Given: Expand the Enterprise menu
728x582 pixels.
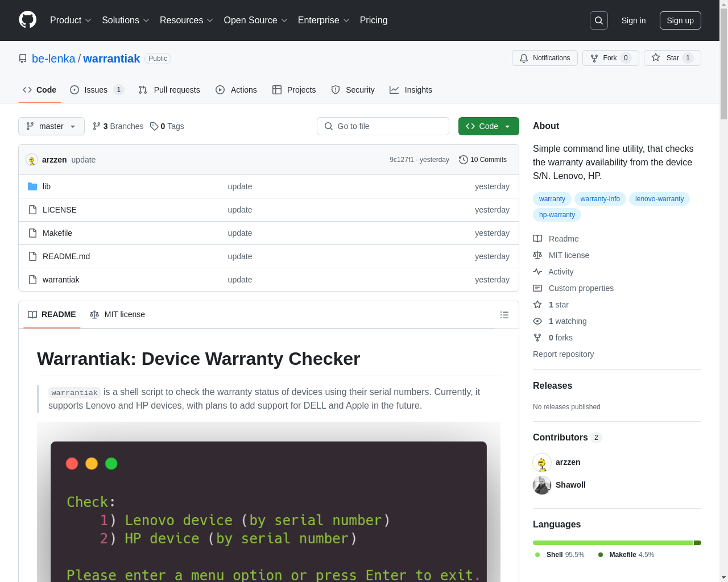Looking at the screenshot, I should (324, 20).
